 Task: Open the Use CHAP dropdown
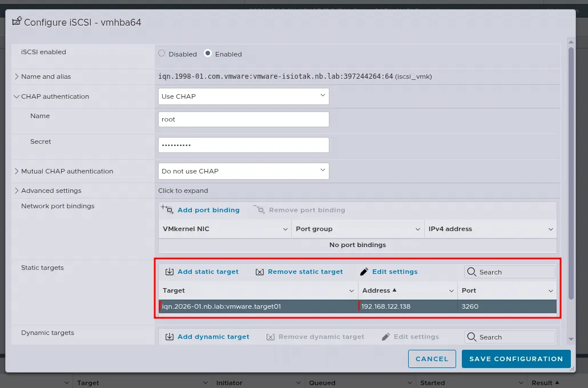244,96
